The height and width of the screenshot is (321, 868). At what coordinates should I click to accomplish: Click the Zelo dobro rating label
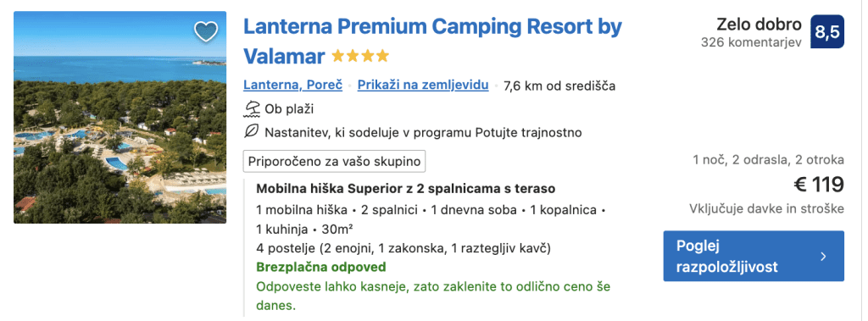coord(759,25)
